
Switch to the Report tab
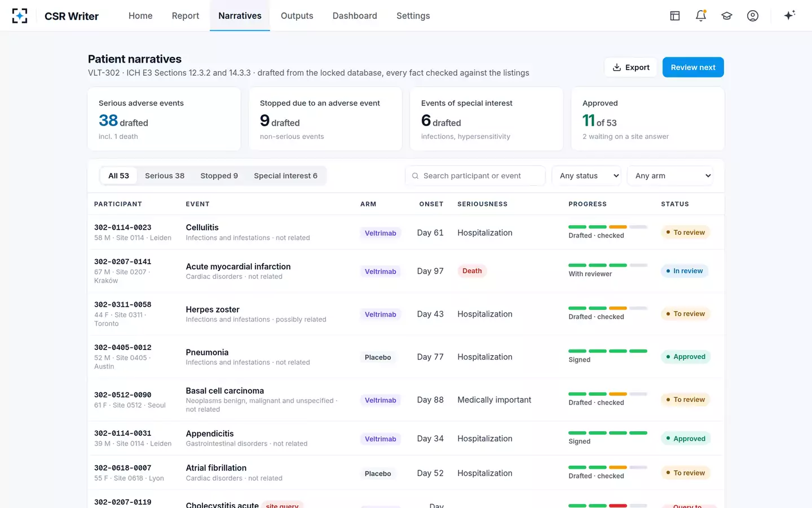tap(186, 16)
